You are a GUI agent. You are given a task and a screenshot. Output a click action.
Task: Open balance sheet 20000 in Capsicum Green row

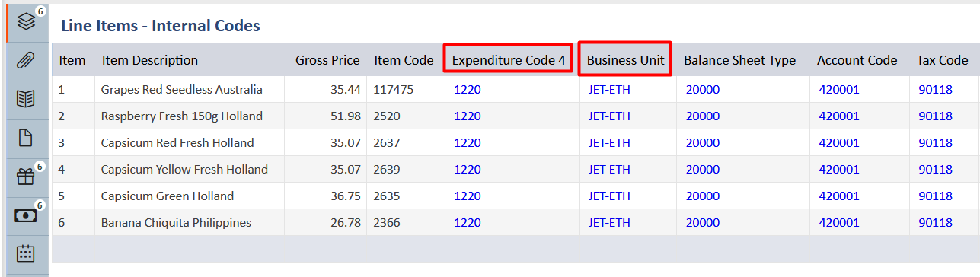click(x=702, y=196)
